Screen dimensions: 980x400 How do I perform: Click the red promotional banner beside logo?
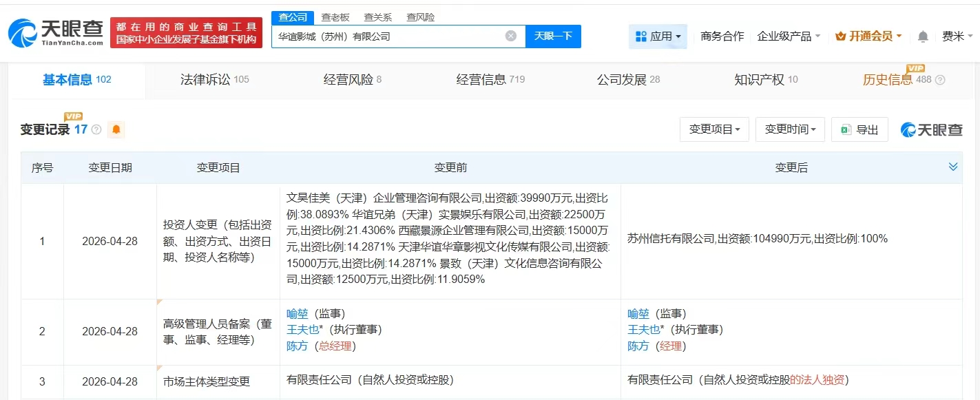(186, 32)
